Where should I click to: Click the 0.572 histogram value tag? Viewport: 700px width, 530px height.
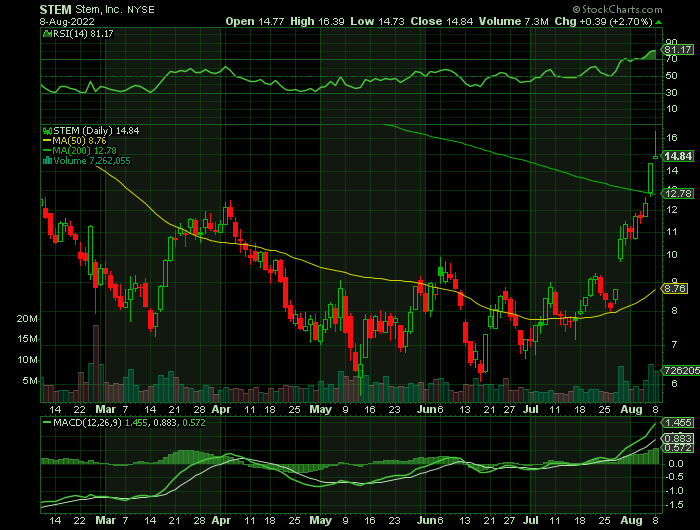679,447
